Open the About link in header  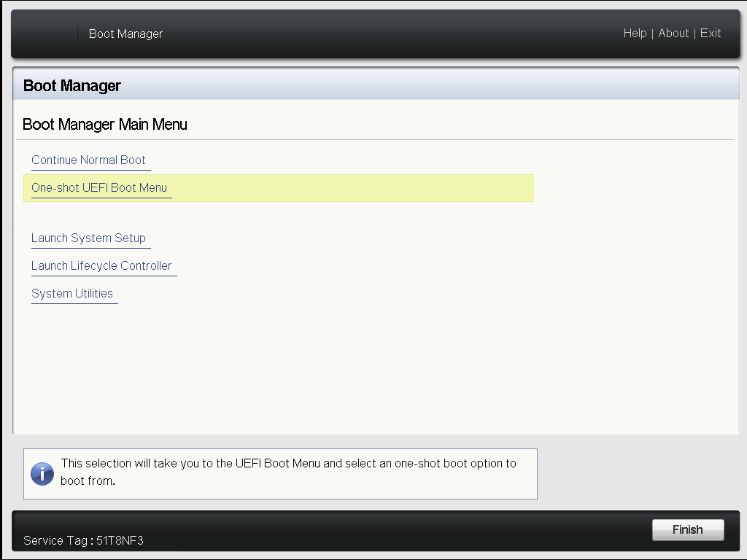673,34
